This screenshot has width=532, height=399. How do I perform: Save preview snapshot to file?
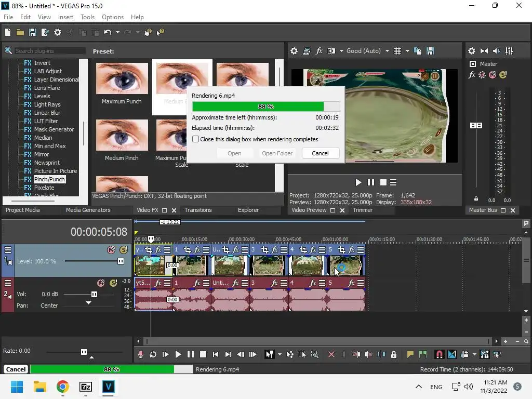pos(430,51)
